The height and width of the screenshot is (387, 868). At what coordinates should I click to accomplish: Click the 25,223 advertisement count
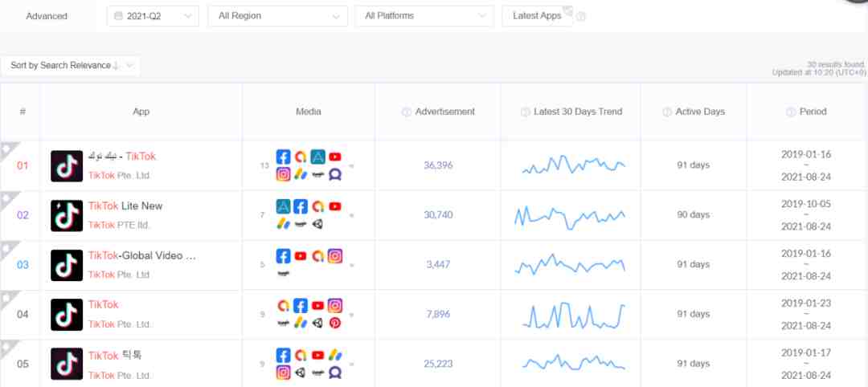point(438,365)
